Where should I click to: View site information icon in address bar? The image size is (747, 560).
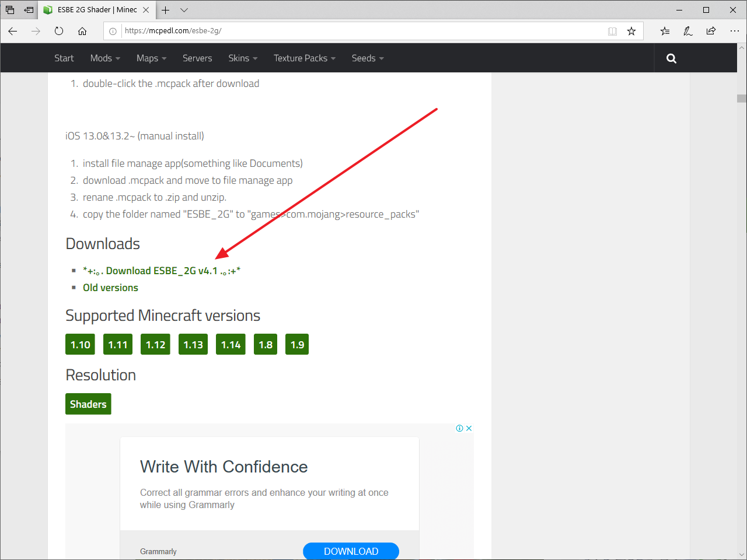113,32
